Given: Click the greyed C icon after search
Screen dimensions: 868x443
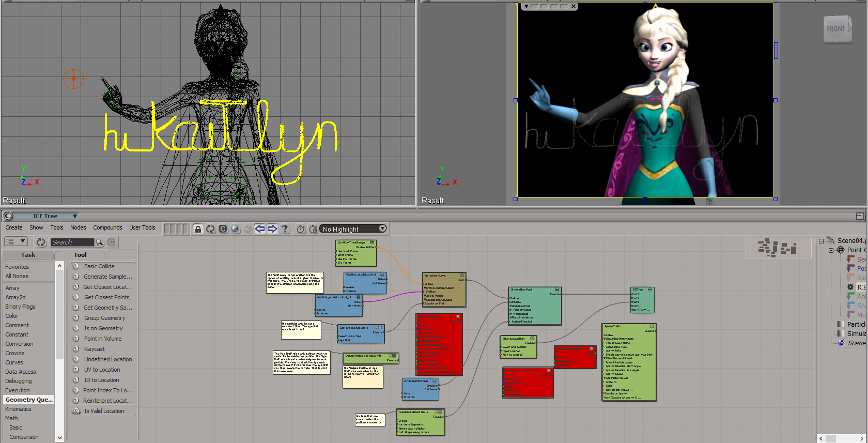Looking at the screenshot, I should click(111, 242).
